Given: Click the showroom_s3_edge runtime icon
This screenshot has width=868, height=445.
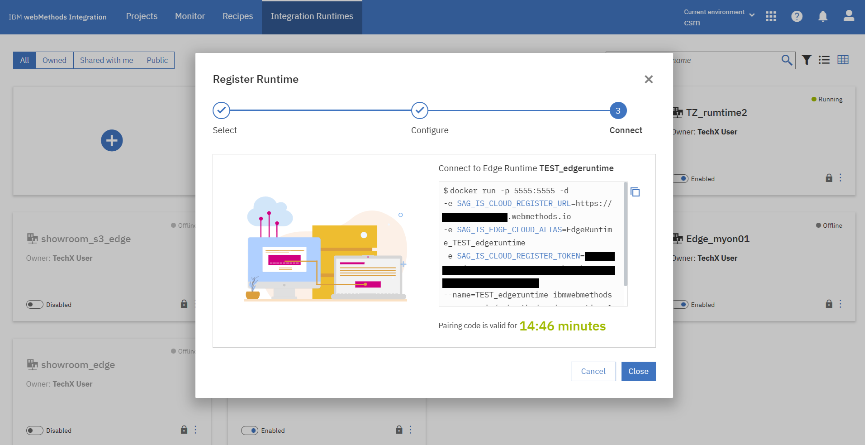Looking at the screenshot, I should [x=32, y=238].
